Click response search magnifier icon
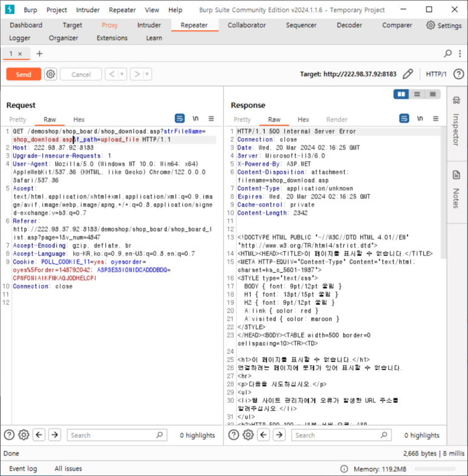This screenshot has width=468, height=476. 384,435
